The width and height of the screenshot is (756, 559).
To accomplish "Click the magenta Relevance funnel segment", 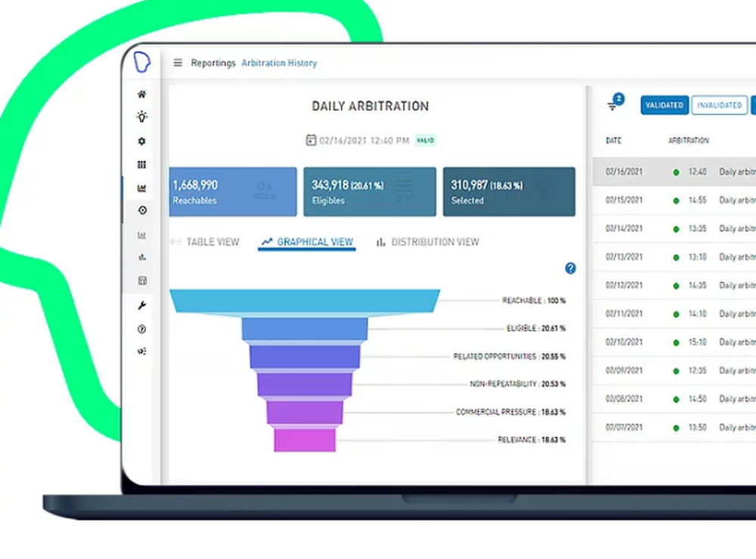I will tap(305, 440).
